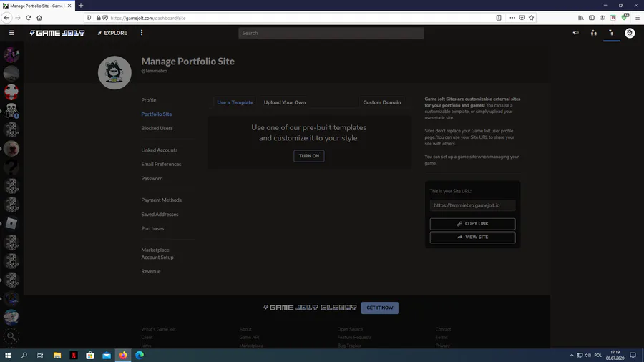The height and width of the screenshot is (362, 644).
Task: Go to Firefox home page
Action: (x=39, y=18)
